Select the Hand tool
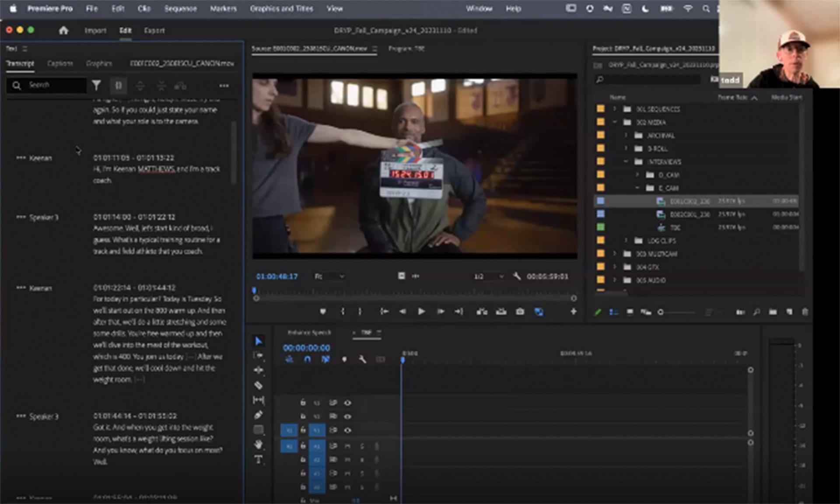Viewport: 840px width, 504px height. (x=258, y=444)
